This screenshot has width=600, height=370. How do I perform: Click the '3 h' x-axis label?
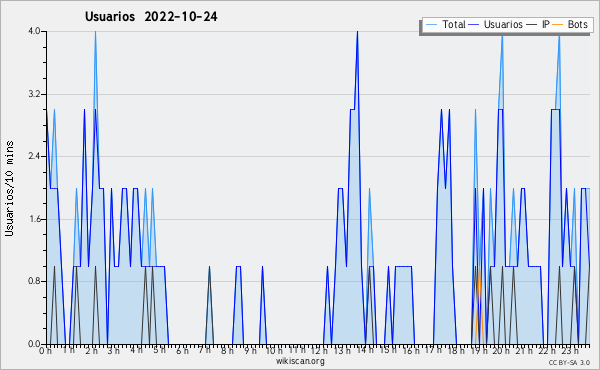click(x=114, y=350)
